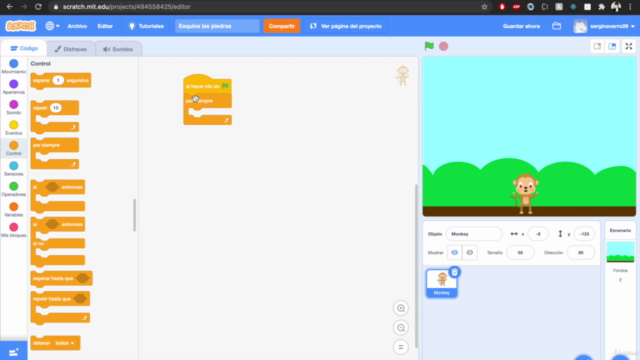The image size is (640, 360).
Task: Select the Control block category
Action: point(13,148)
